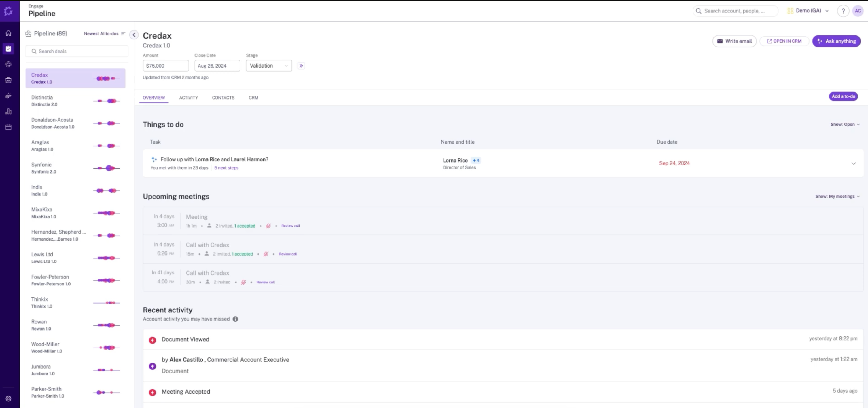The width and height of the screenshot is (868, 408).
Task: Select the Wood-Miller deal
Action: 75,347
